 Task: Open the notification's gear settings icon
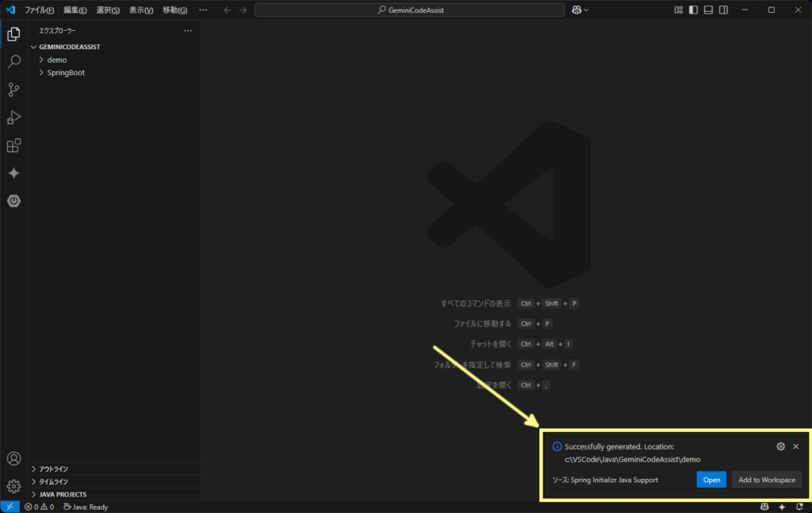(x=780, y=446)
